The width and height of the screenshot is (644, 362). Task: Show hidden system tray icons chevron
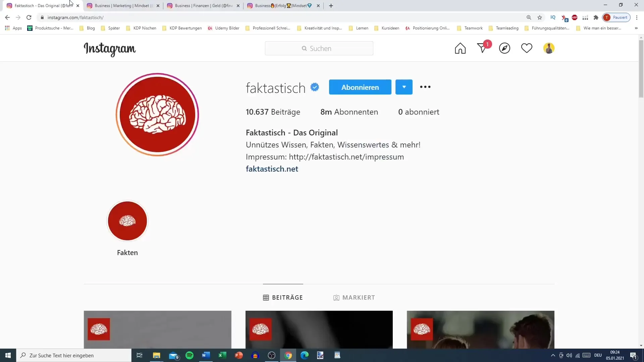553,355
